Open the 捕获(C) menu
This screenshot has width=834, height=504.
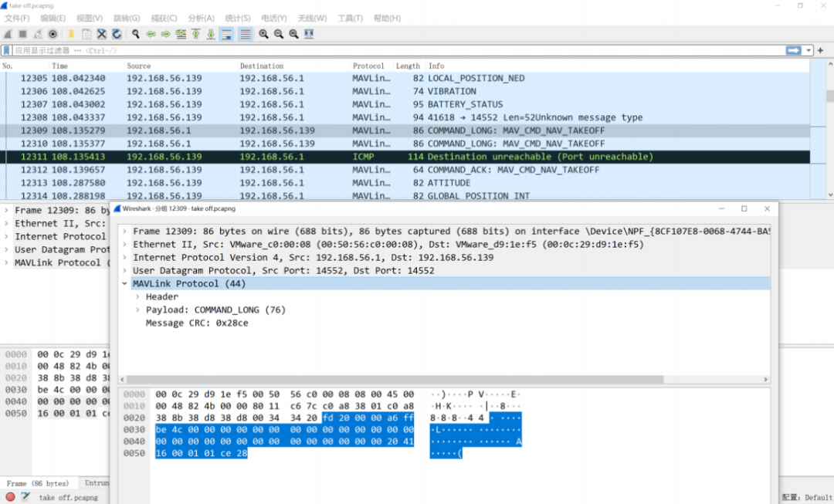164,18
